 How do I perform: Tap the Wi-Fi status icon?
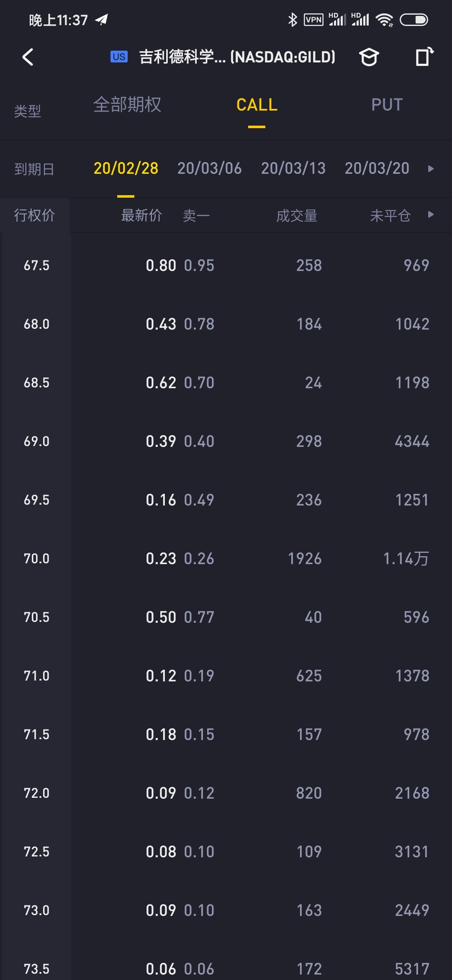384,20
